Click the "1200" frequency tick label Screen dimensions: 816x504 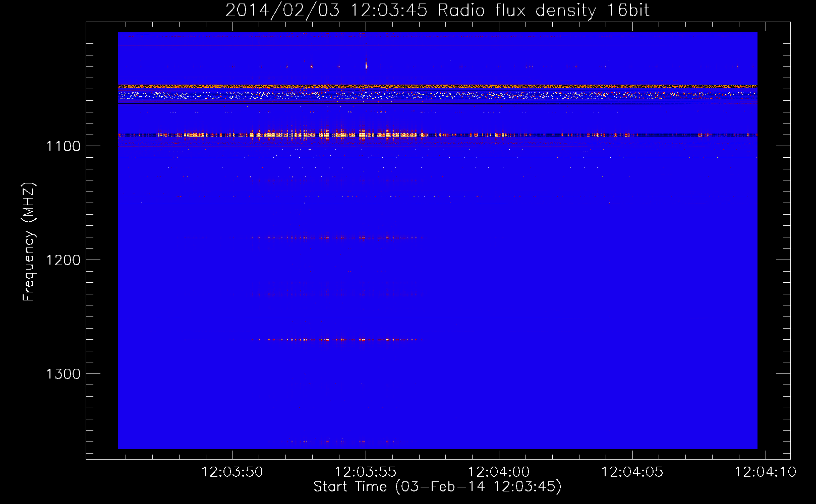pyautogui.click(x=63, y=260)
